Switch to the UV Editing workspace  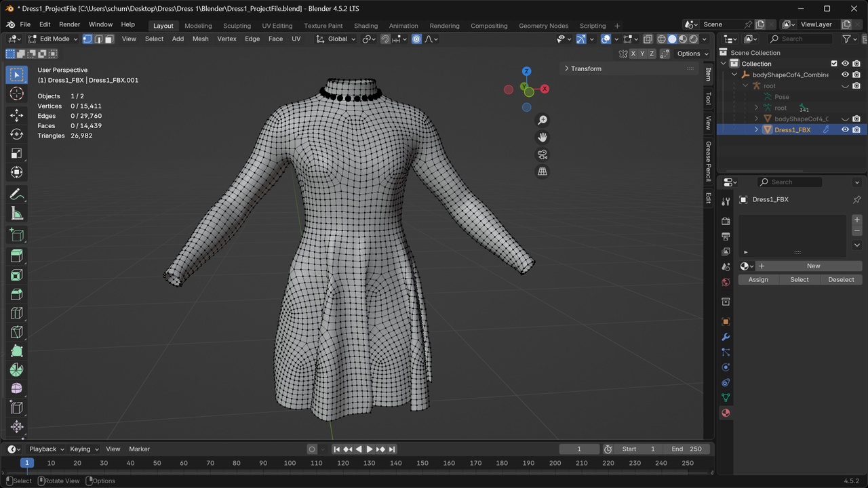pos(277,26)
